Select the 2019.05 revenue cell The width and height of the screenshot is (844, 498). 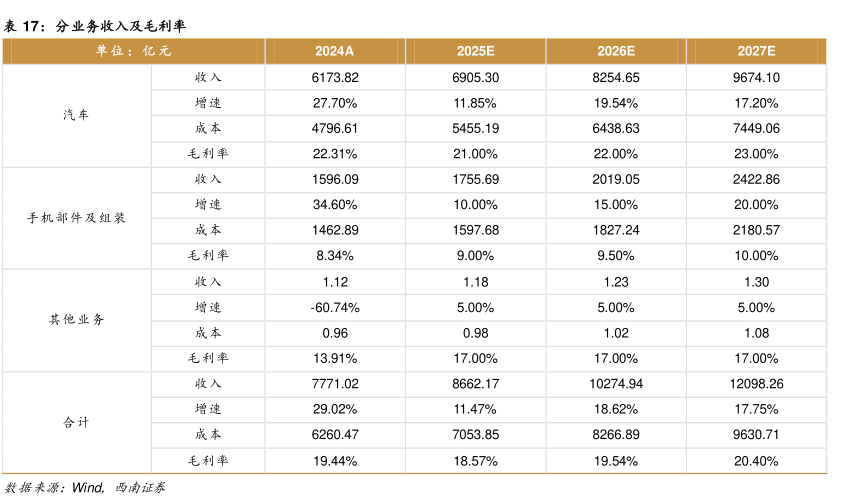tap(617, 179)
